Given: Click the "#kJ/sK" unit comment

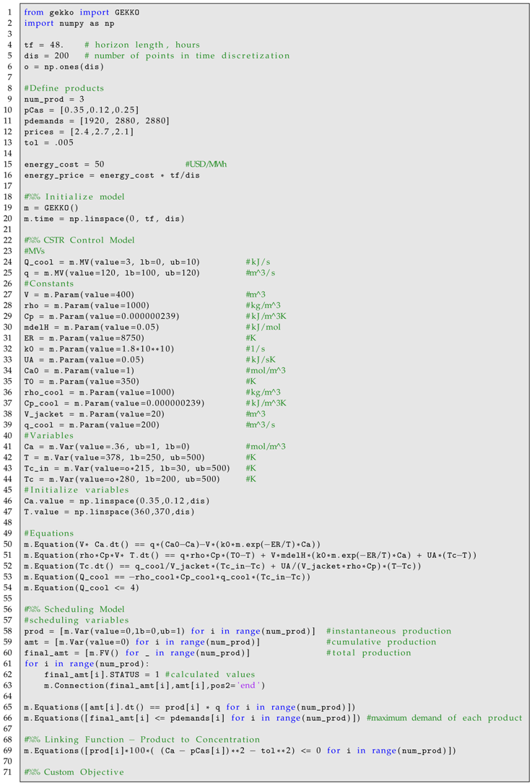Looking at the screenshot, I should point(261,360).
